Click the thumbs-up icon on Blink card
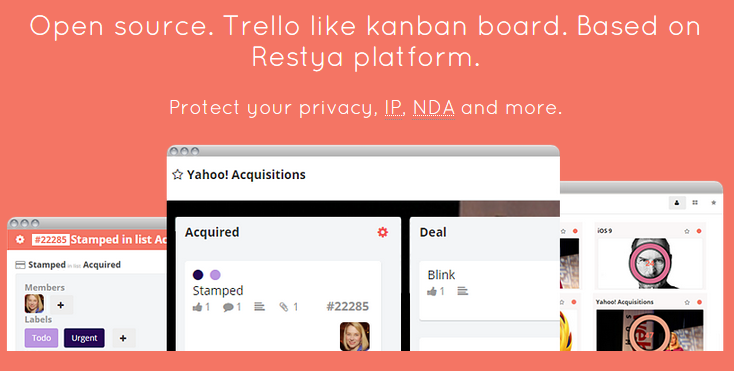 432,291
